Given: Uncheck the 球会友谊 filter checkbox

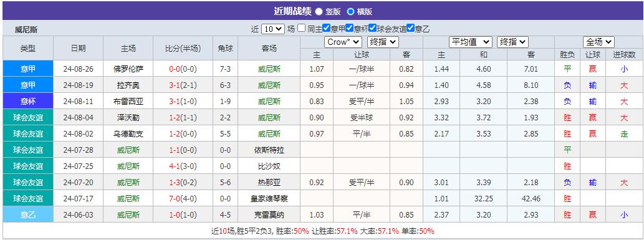Looking at the screenshot, I should 373,28.
